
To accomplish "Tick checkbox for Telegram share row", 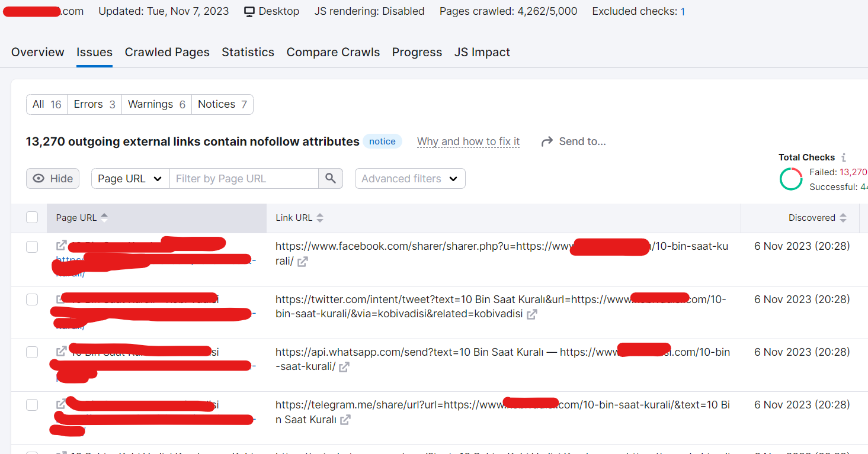I will [x=32, y=405].
